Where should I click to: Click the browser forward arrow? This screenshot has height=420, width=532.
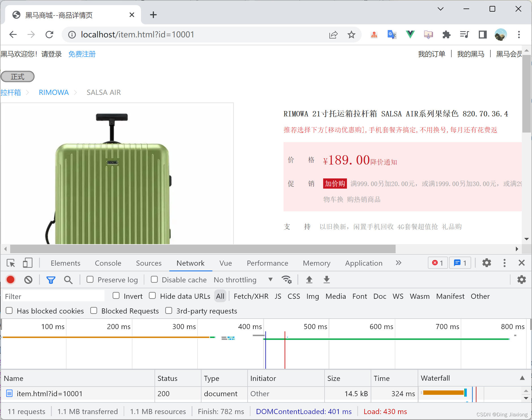[x=31, y=35]
